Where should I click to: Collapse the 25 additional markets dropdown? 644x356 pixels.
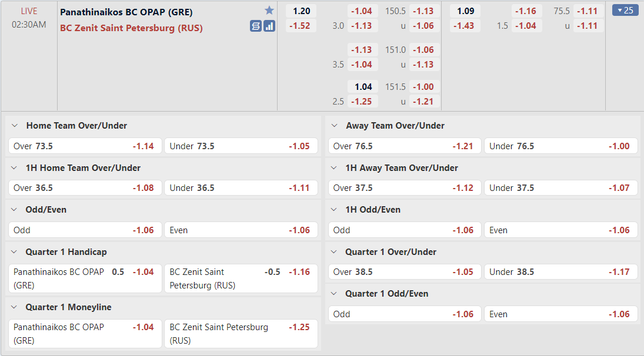625,10
